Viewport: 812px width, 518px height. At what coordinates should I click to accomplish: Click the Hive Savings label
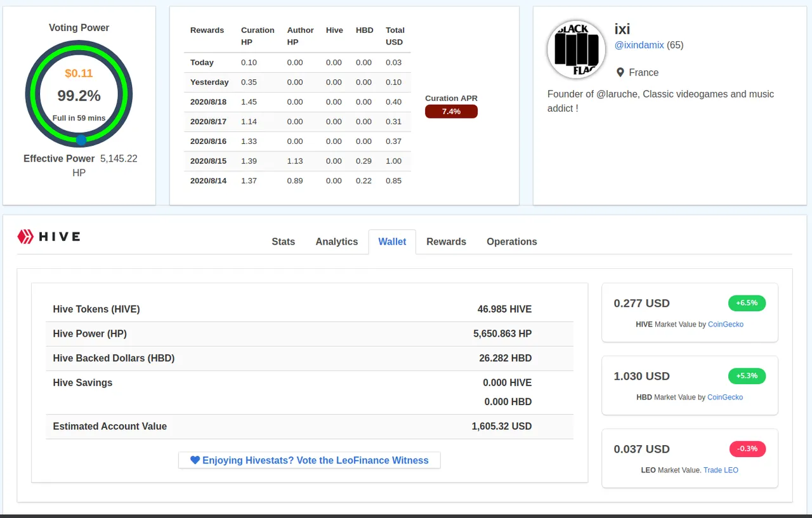82,382
